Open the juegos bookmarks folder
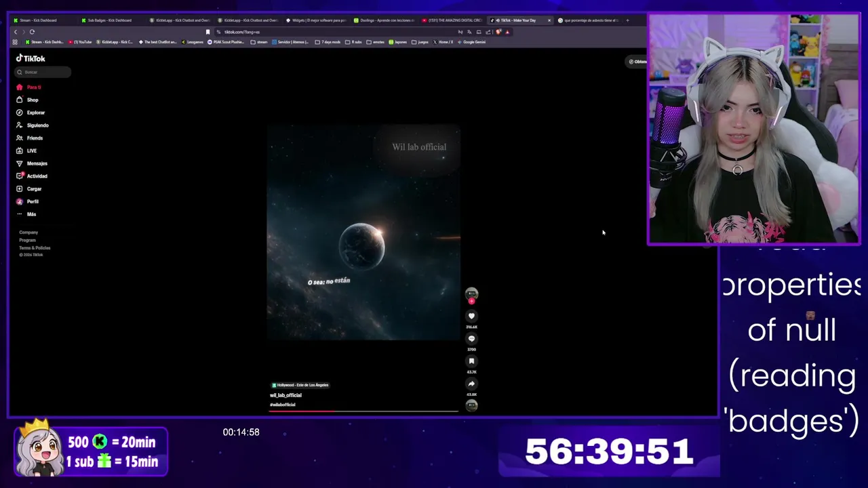Screen dimensions: 868x488 tap(420, 42)
